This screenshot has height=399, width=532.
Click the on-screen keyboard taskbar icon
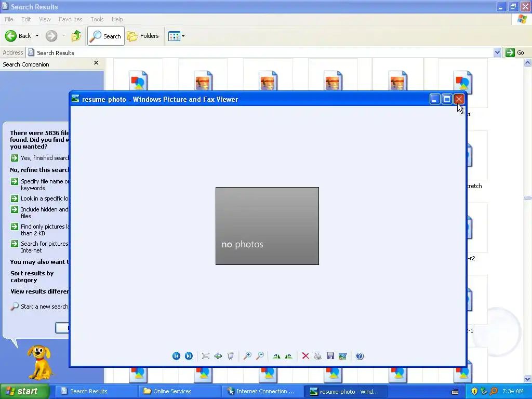tap(455, 392)
